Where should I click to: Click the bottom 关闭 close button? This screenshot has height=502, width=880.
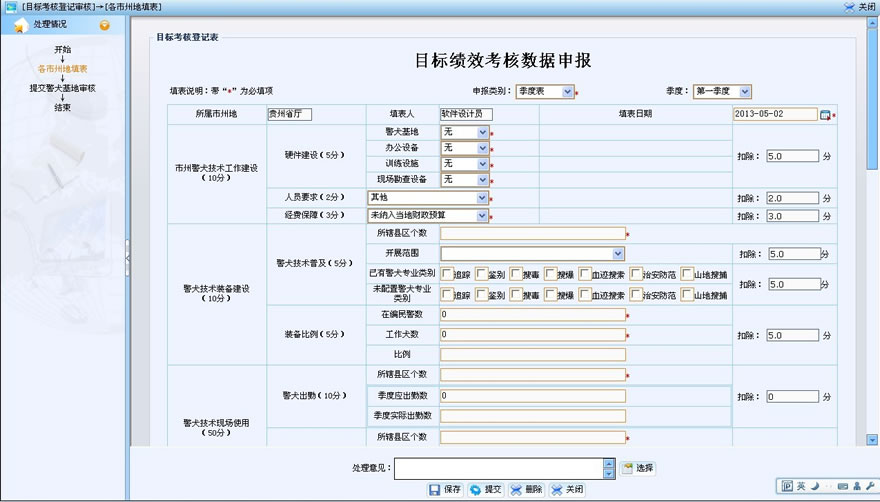[x=567, y=490]
